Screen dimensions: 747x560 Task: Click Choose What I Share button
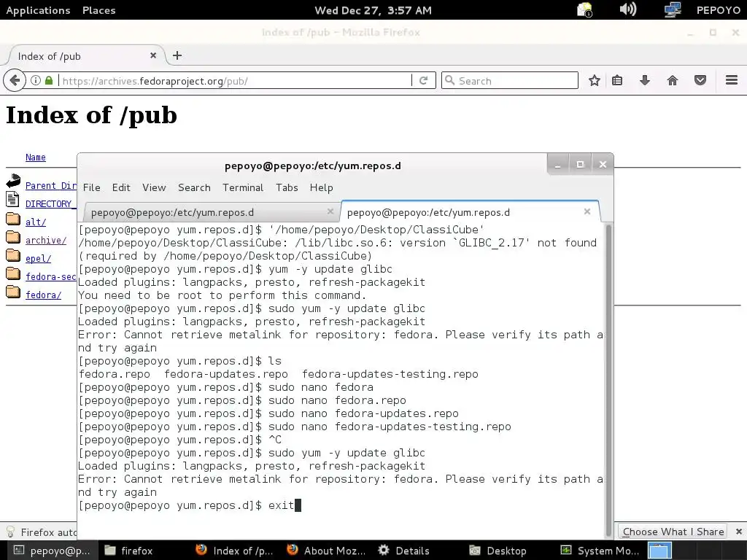tap(673, 532)
